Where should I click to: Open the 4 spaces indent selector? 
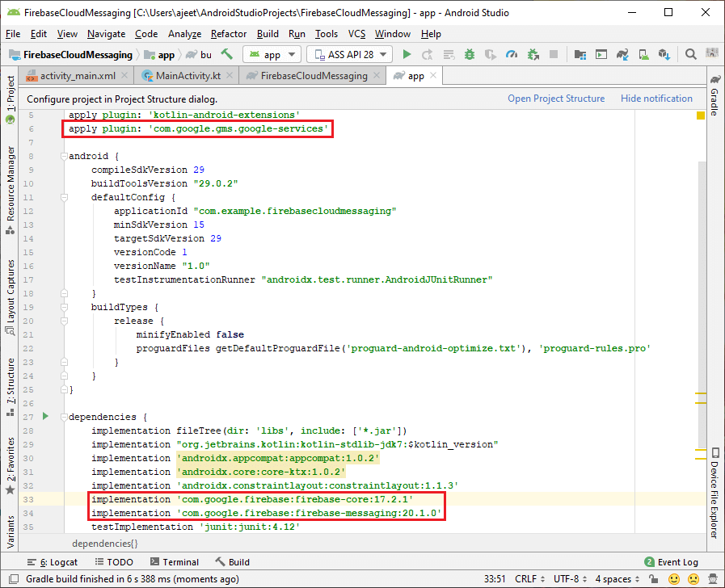coord(618,579)
